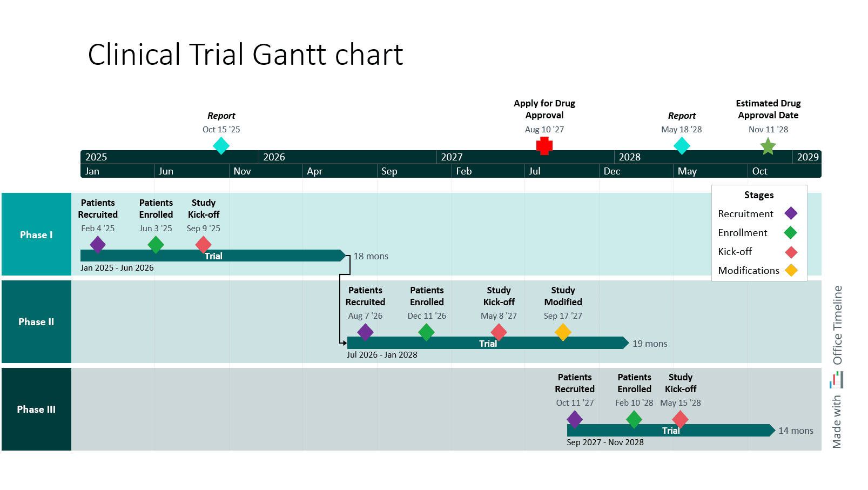Click the 18 mons duration label for Phase I
This screenshot has width=868, height=490.
point(371,256)
